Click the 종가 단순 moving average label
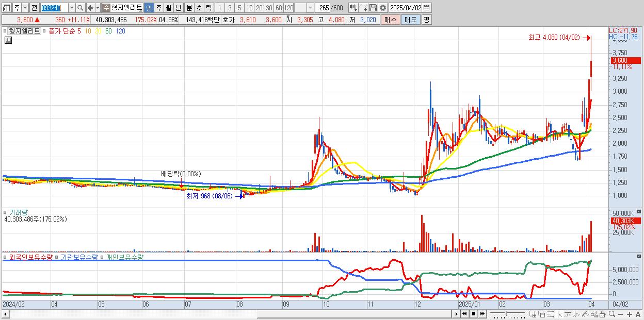Screen dimensions: 644x320 62,31
